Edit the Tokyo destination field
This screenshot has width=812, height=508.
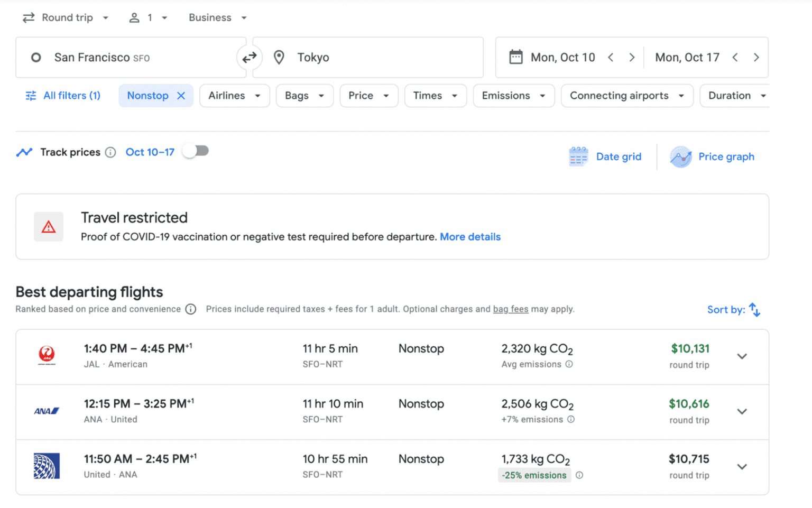tap(370, 57)
